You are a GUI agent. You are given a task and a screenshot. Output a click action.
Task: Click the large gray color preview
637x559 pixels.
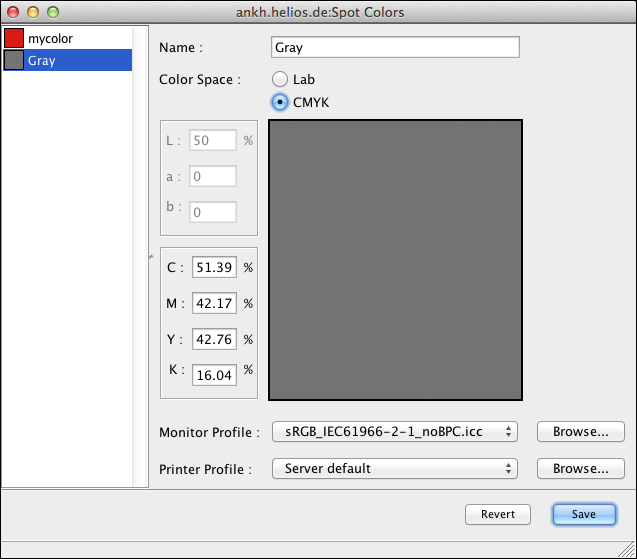pos(395,260)
